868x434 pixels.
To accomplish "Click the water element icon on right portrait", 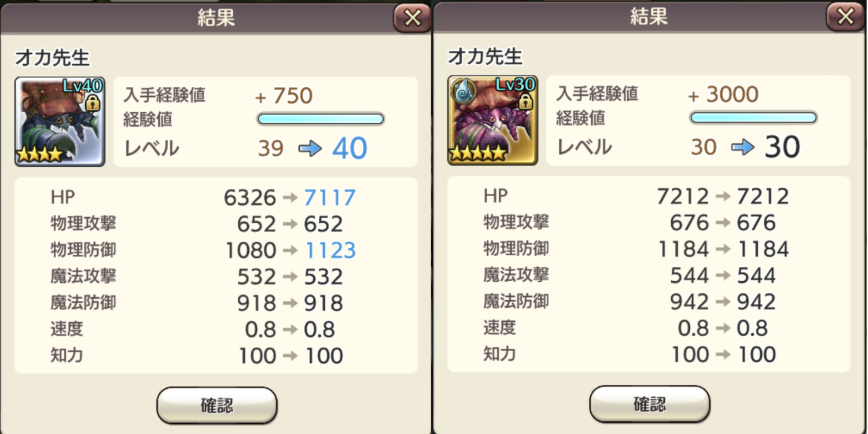I will (463, 90).
